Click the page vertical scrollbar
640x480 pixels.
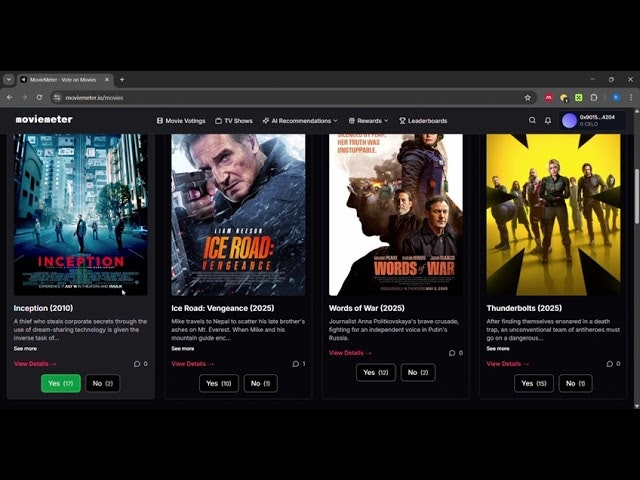click(x=637, y=197)
